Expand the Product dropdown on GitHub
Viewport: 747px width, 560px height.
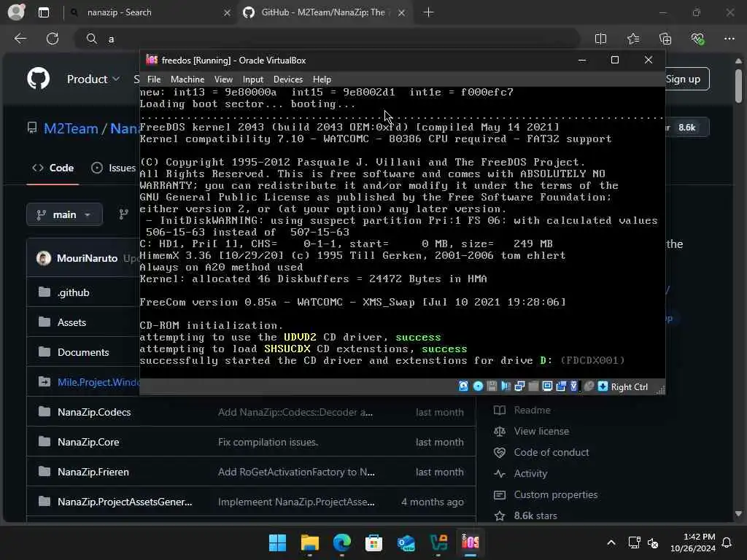93,79
